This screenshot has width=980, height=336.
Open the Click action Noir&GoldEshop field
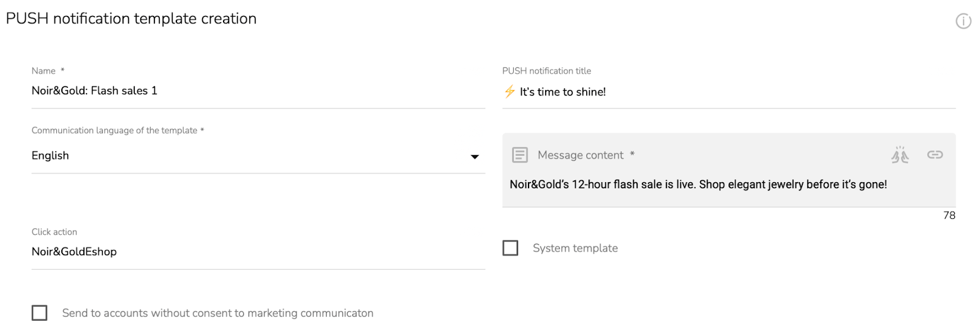[x=258, y=251]
